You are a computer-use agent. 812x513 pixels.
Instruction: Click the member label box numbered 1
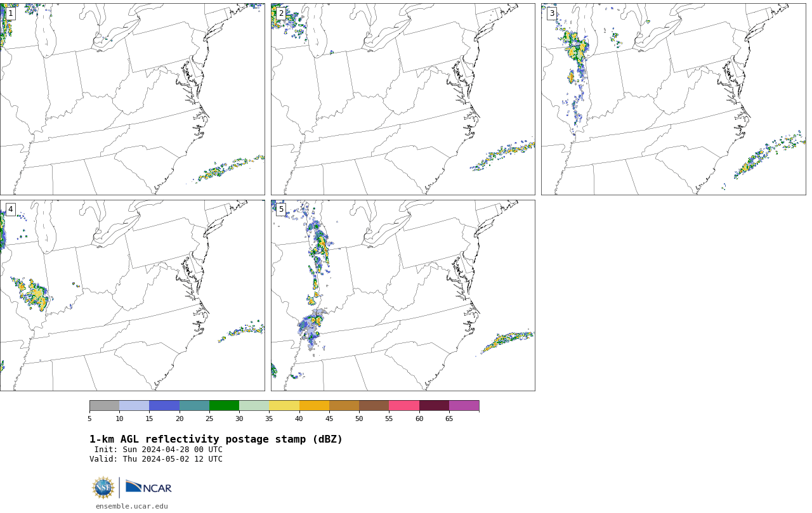coord(10,13)
